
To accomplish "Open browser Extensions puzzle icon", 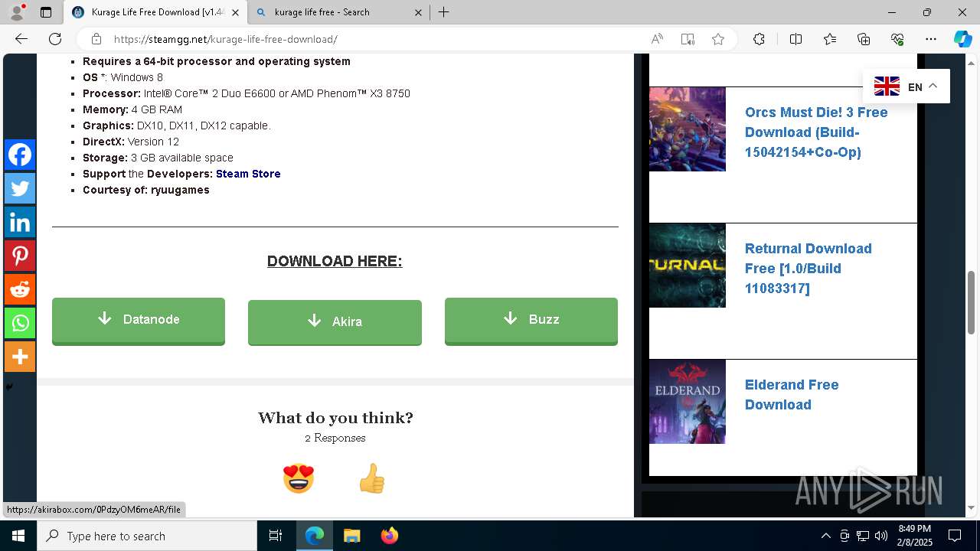I will click(759, 39).
